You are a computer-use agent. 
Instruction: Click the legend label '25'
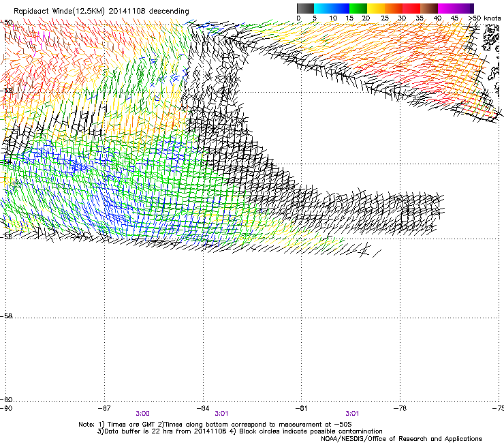(x=384, y=18)
